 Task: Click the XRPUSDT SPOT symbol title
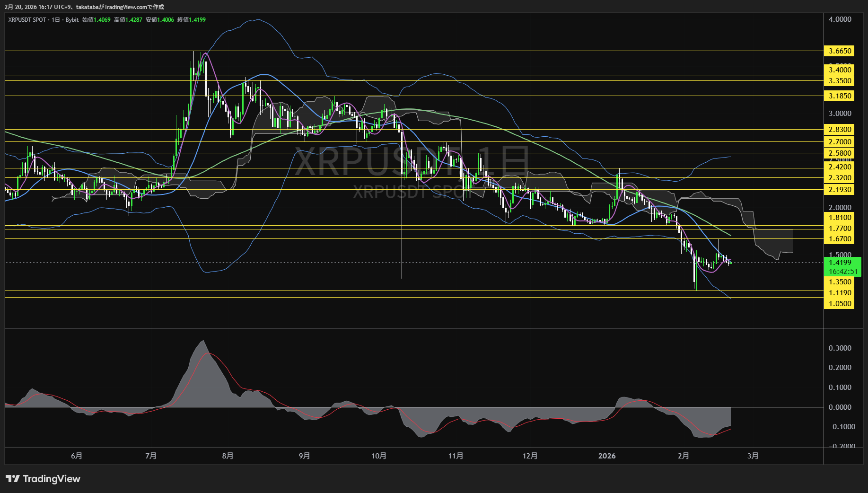[27, 20]
